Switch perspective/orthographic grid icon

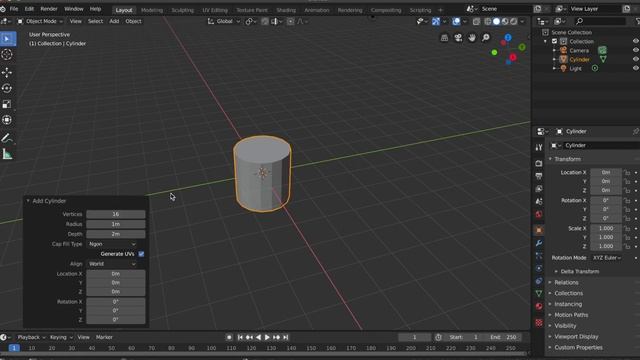pyautogui.click(x=444, y=38)
